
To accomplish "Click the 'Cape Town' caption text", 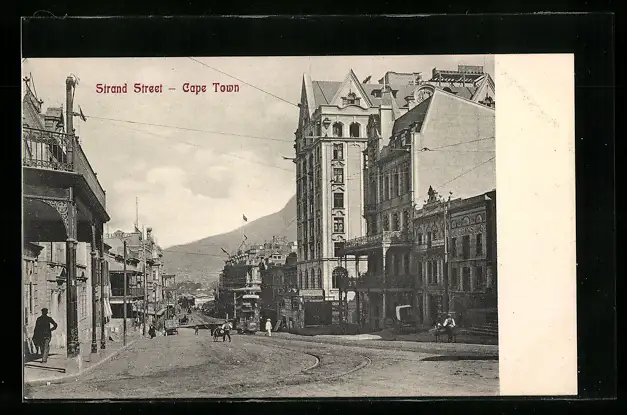I will pos(210,88).
